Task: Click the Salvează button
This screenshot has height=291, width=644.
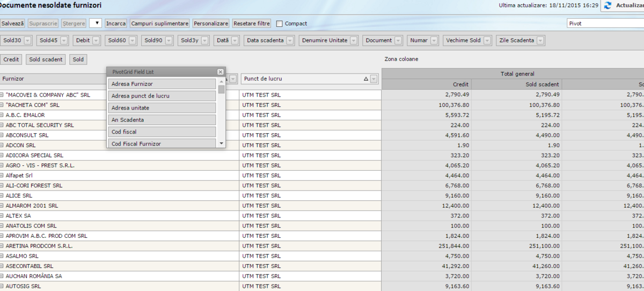Action: (x=12, y=24)
